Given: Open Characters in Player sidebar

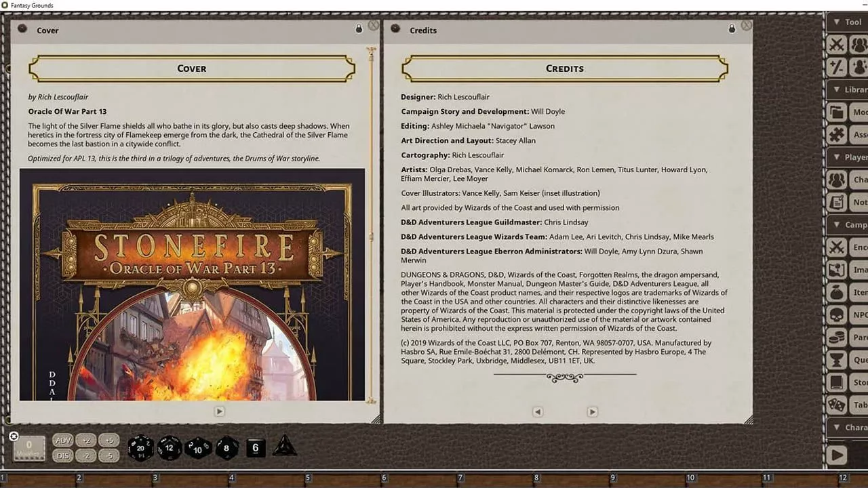Looking at the screenshot, I should click(x=848, y=180).
